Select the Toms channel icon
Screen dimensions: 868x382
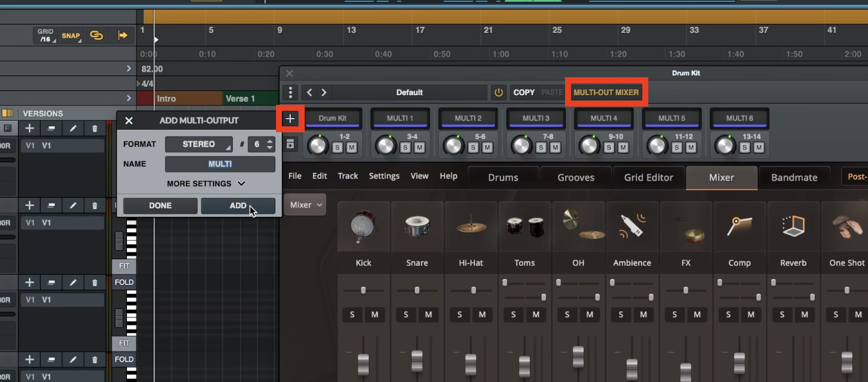[524, 226]
